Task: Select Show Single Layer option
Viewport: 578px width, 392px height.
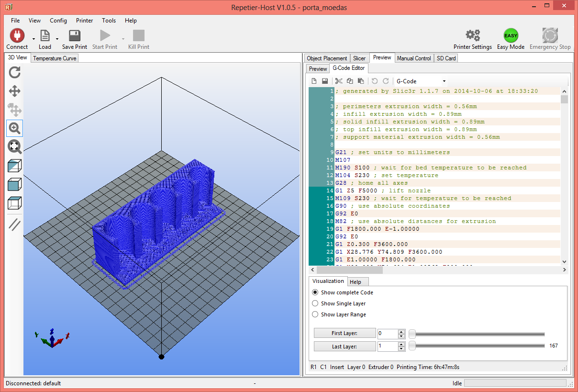Action: tap(339, 303)
